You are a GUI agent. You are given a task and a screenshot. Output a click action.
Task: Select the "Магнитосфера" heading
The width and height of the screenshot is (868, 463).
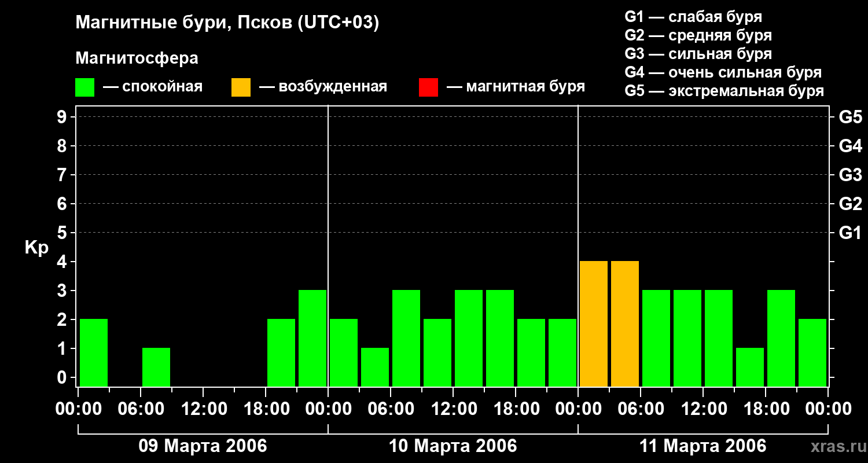coord(137,58)
